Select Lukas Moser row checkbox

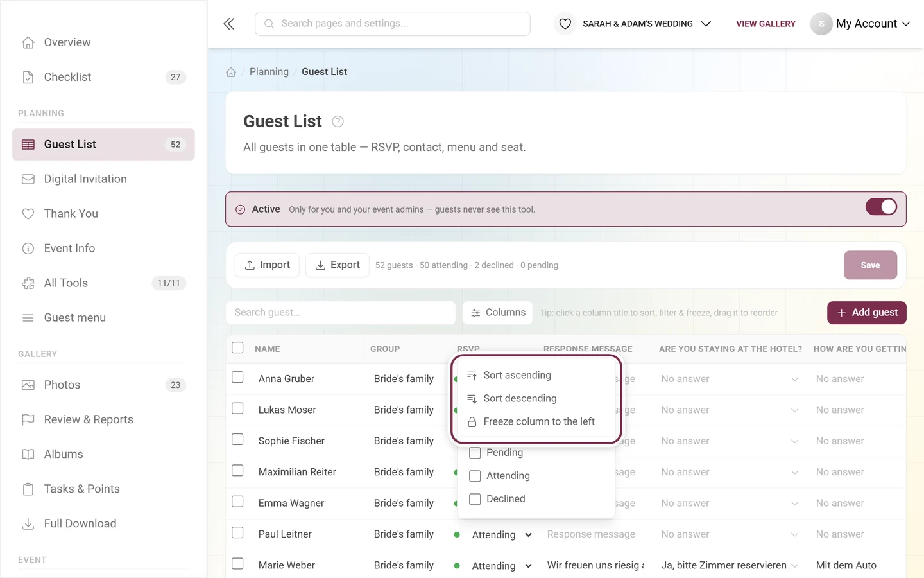[237, 408]
